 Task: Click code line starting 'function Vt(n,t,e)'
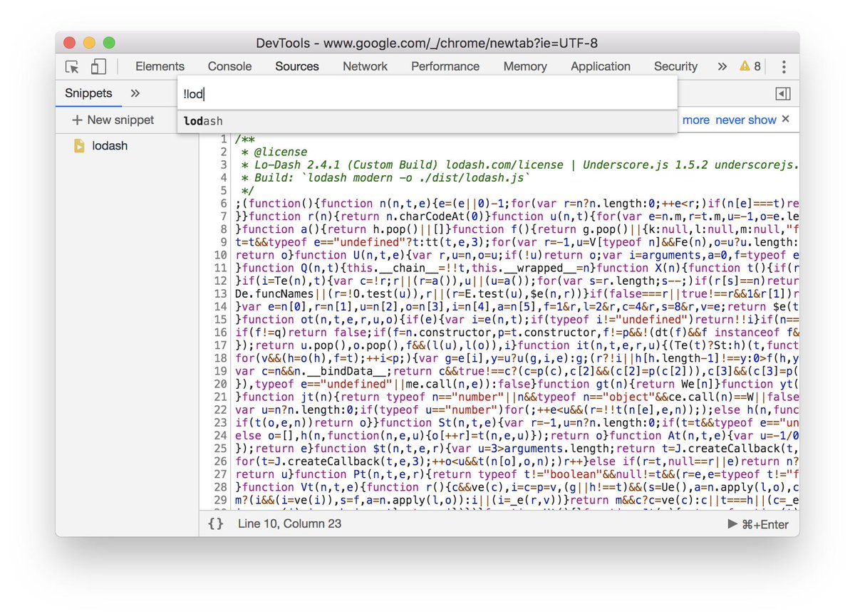[517, 487]
